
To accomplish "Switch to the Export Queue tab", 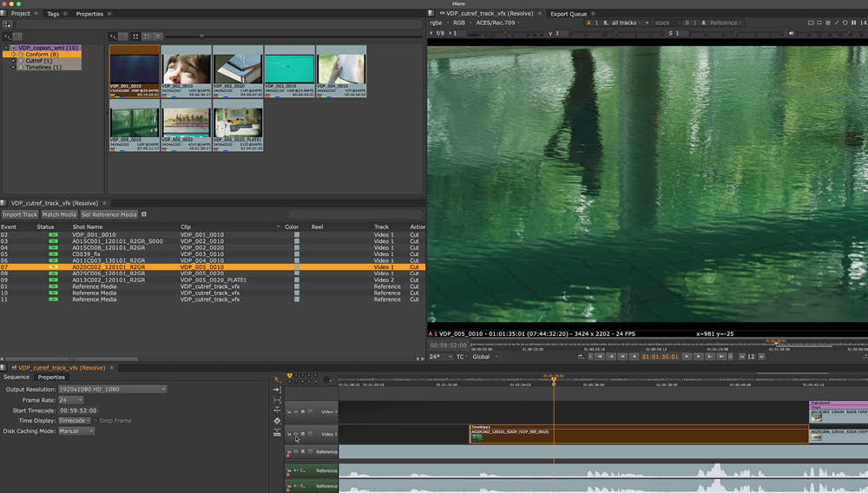I will [x=570, y=14].
